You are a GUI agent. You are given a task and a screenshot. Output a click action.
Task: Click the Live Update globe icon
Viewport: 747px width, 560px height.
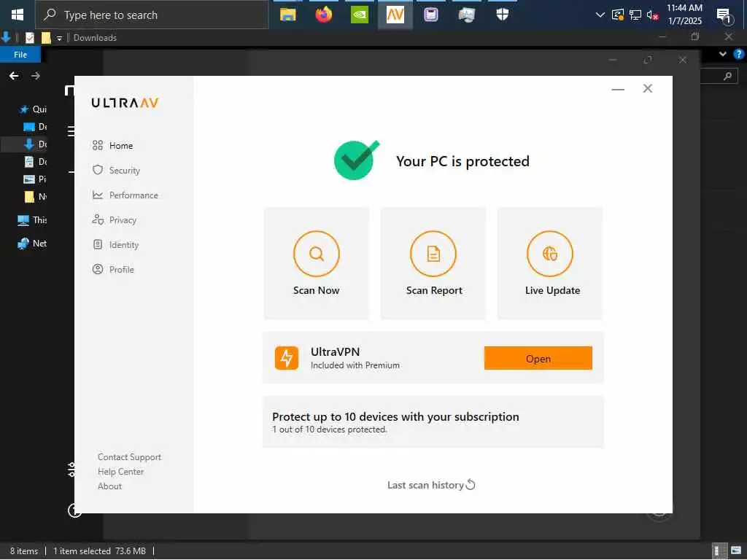(x=550, y=254)
